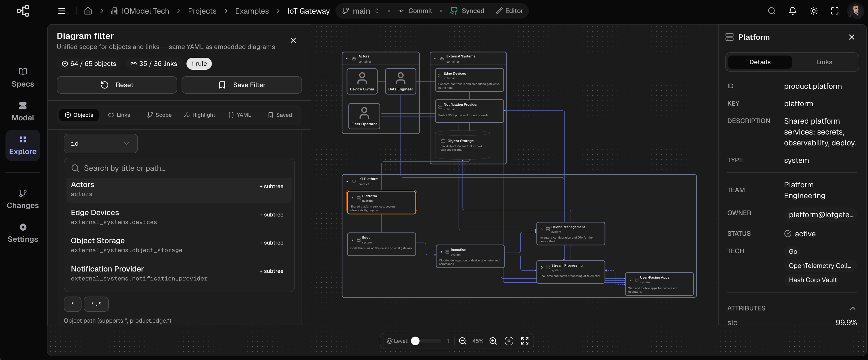868x360 pixels.
Task: Click the Commit button
Action: (415, 11)
